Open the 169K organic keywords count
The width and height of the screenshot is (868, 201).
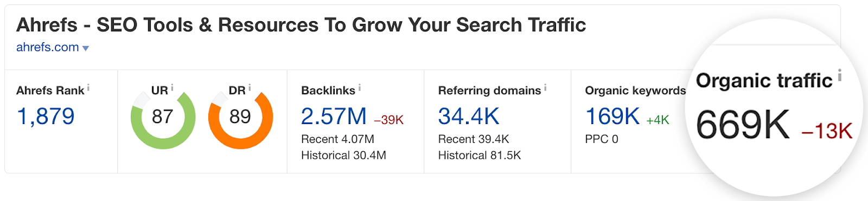coord(612,116)
